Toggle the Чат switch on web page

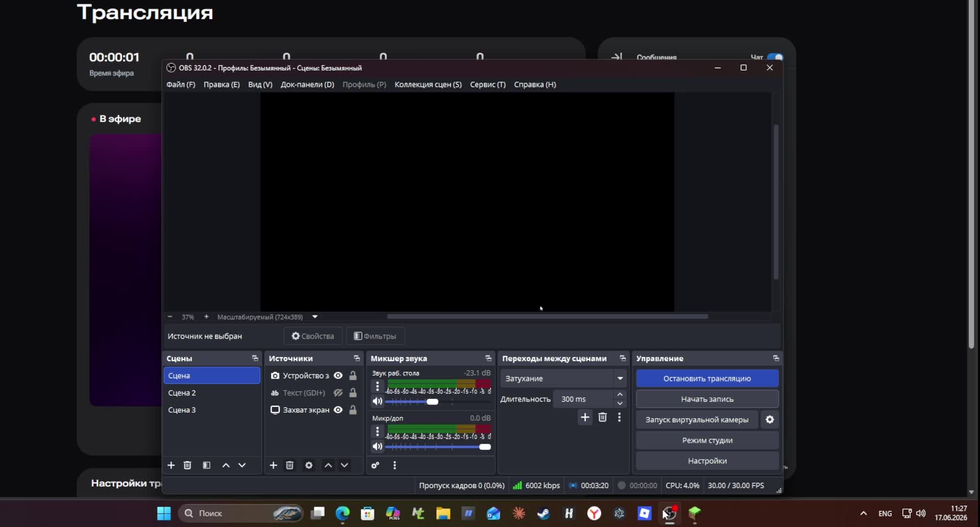point(775,57)
